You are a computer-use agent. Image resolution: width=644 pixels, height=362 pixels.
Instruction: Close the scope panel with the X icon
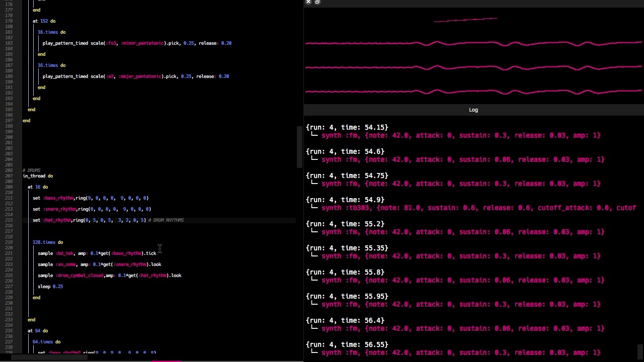click(x=308, y=2)
